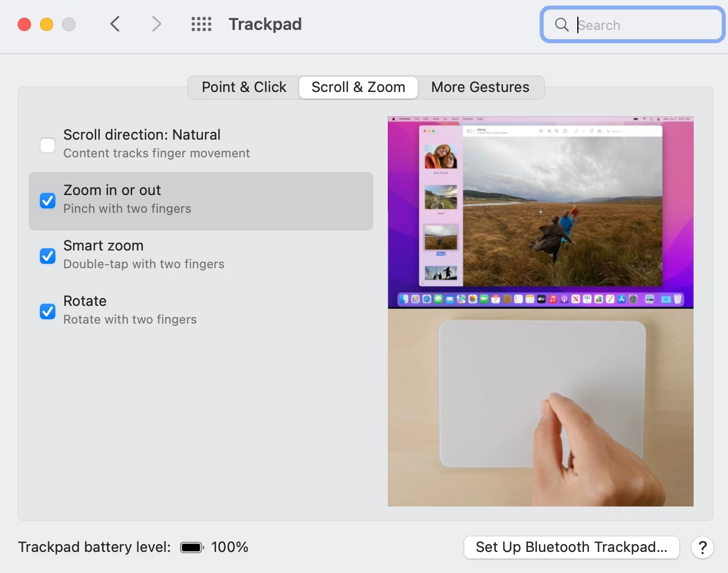Select 'Pinch with two fingers' description
The height and width of the screenshot is (573, 728).
tap(127, 209)
